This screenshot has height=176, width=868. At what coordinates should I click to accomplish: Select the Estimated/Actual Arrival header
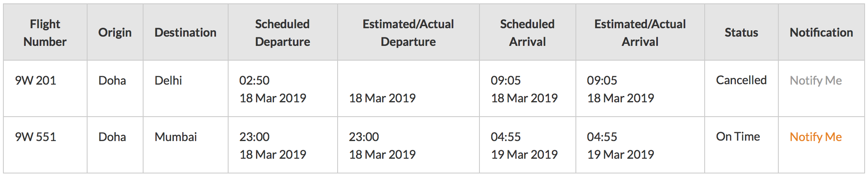[x=640, y=32]
